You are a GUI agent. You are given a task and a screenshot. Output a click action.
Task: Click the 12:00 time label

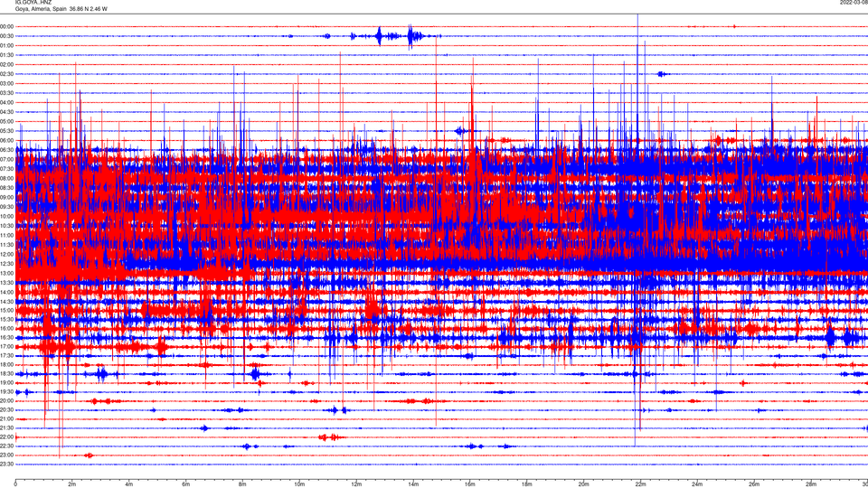6,254
